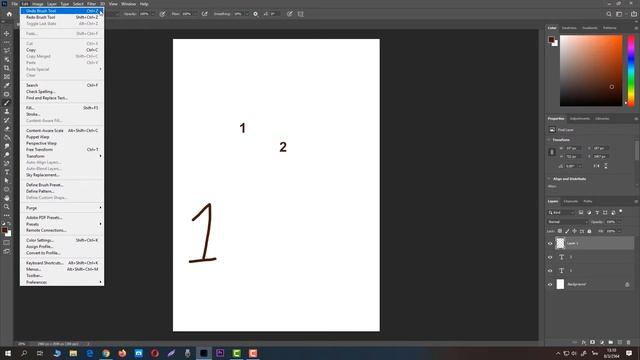Click the hue slider strip
The width and height of the screenshot is (640, 360).
click(631, 71)
